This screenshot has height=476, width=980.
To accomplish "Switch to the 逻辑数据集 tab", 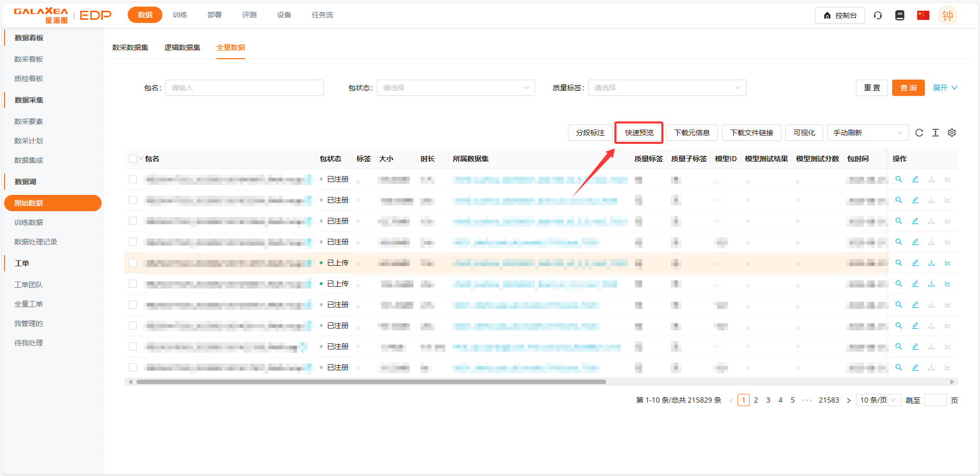I will pyautogui.click(x=182, y=47).
